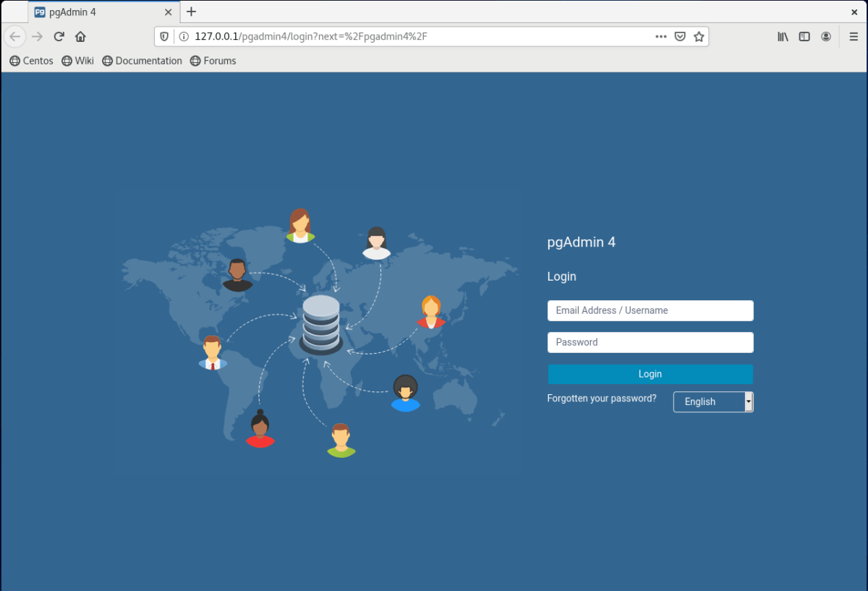Open page actions three-dots menu
The image size is (868, 591).
point(660,36)
